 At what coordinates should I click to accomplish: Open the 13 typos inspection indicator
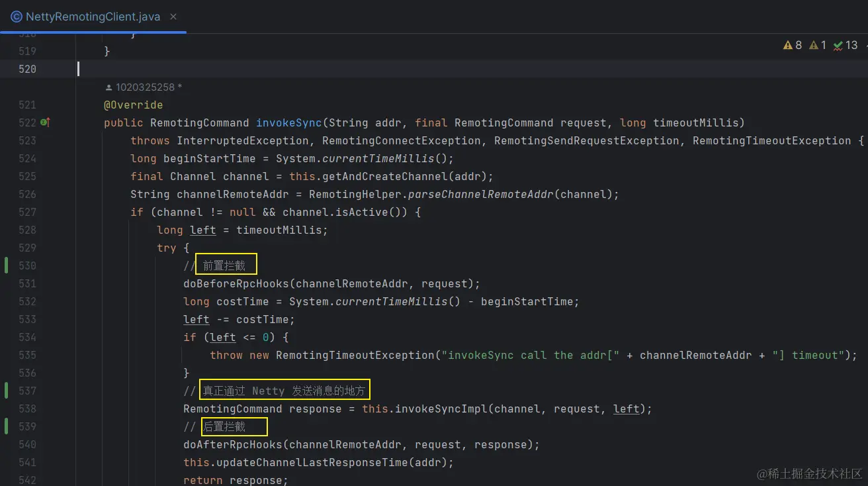846,45
